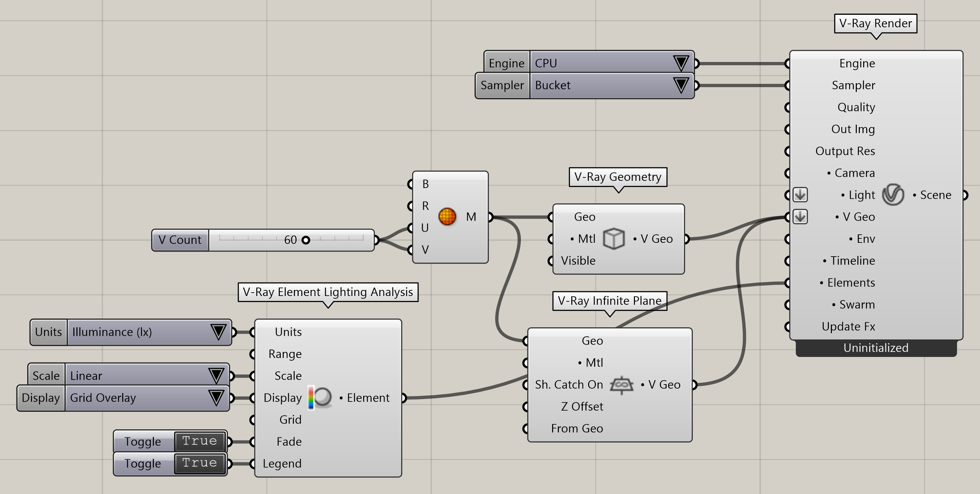
Task: Click the flatten arrow icon beside V Geo input
Action: tap(800, 217)
